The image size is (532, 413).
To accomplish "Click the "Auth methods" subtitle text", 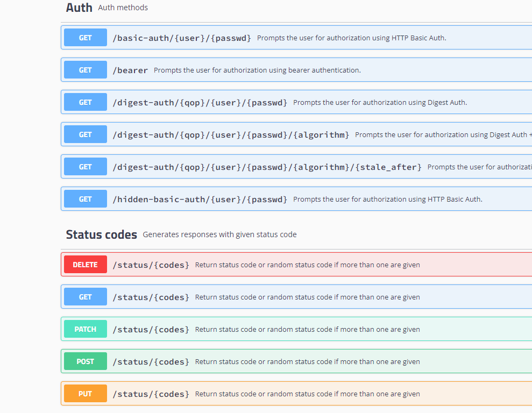I will [123, 8].
